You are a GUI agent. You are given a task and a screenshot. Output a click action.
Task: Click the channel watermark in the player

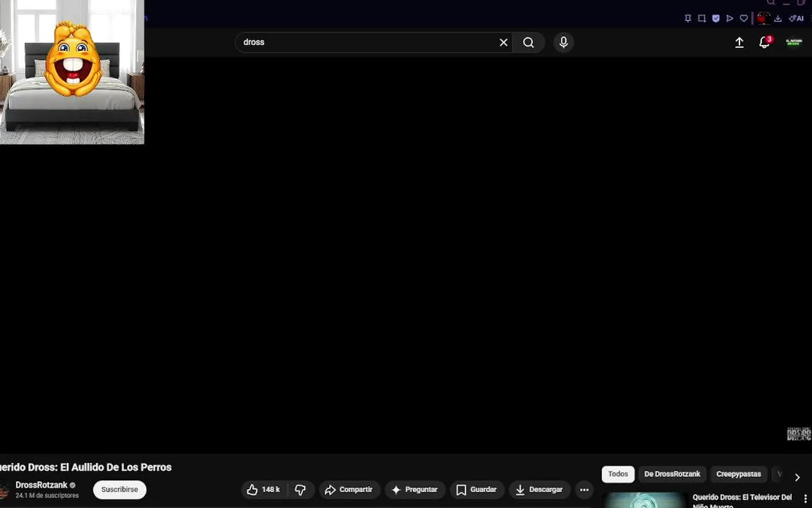tap(799, 434)
